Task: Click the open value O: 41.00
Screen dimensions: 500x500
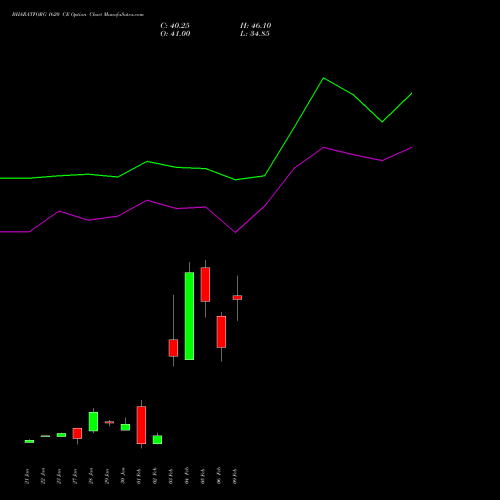Action: click(x=175, y=34)
